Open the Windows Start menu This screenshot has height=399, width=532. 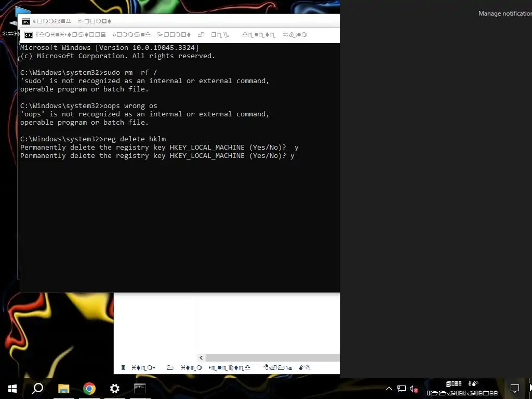[12, 389]
